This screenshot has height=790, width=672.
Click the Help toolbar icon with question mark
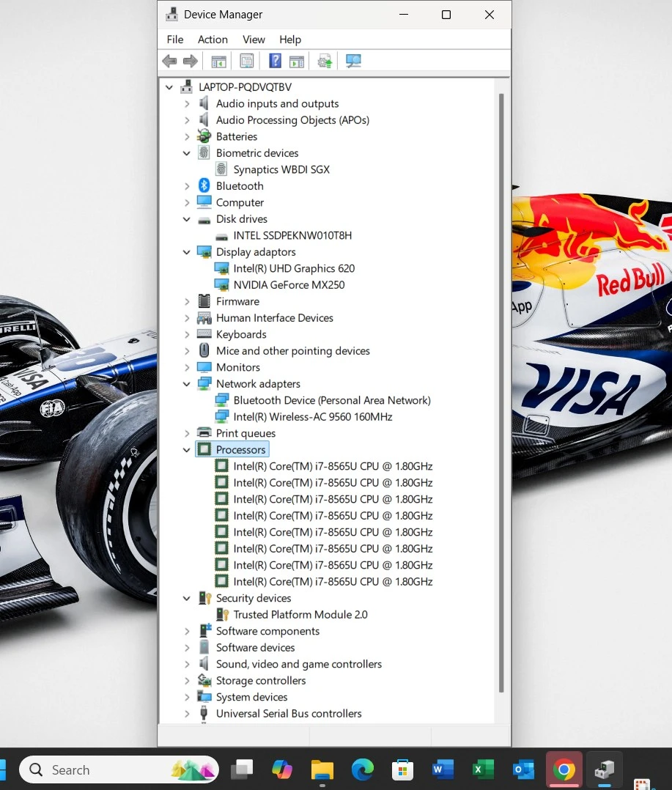point(275,62)
